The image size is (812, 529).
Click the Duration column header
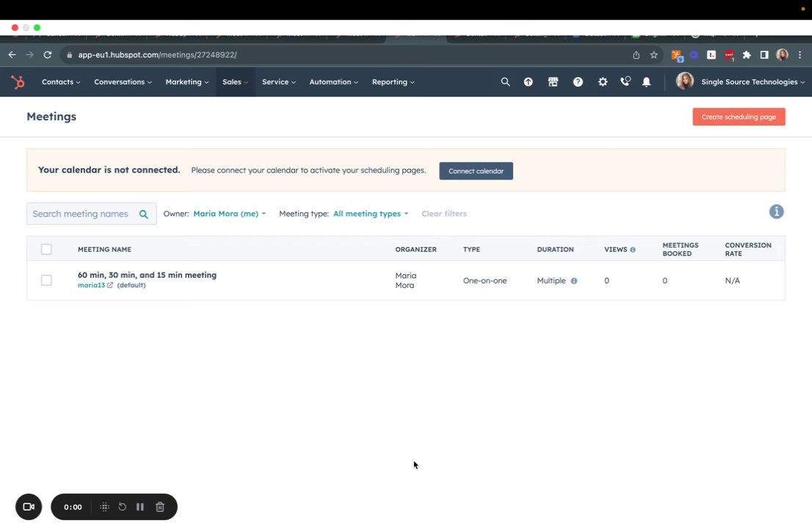click(x=555, y=249)
